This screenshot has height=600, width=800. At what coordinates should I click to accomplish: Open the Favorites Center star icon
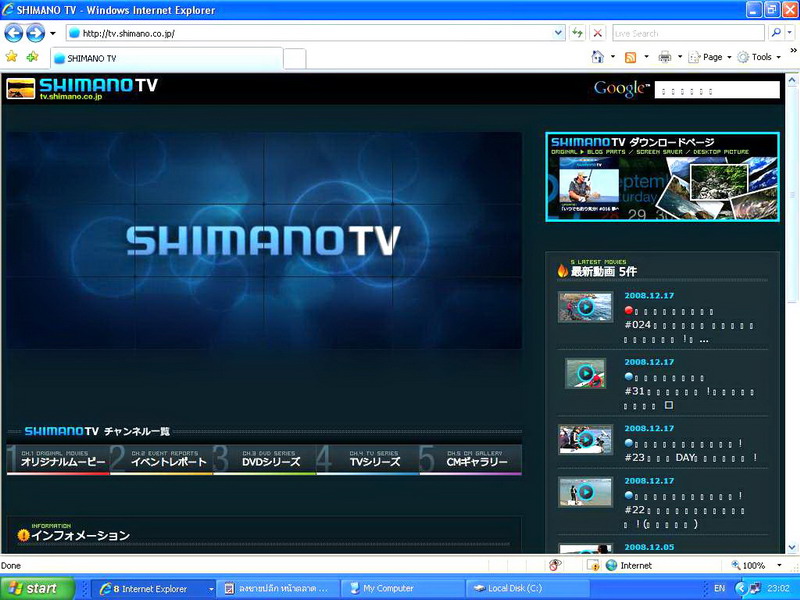11,57
